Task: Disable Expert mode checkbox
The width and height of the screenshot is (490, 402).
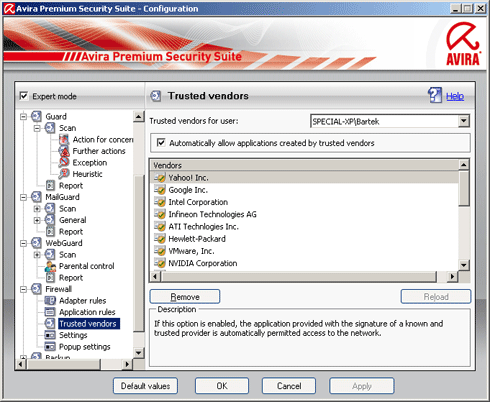Action: point(24,96)
